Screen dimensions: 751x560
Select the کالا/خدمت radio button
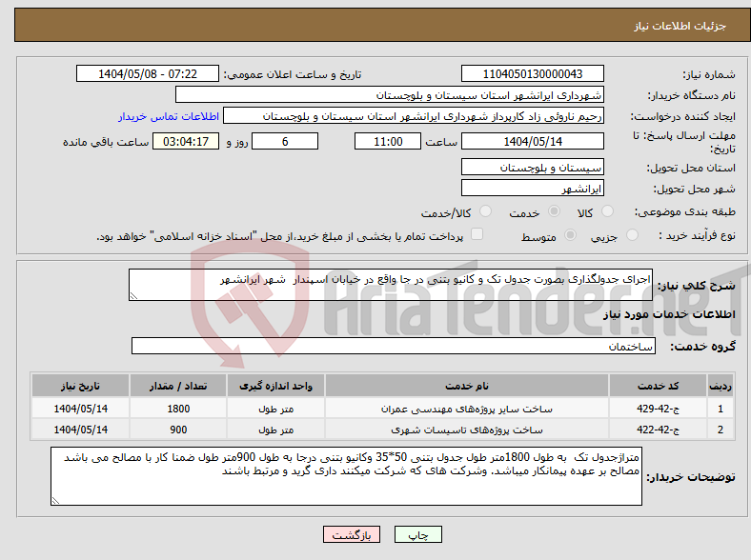point(486,211)
